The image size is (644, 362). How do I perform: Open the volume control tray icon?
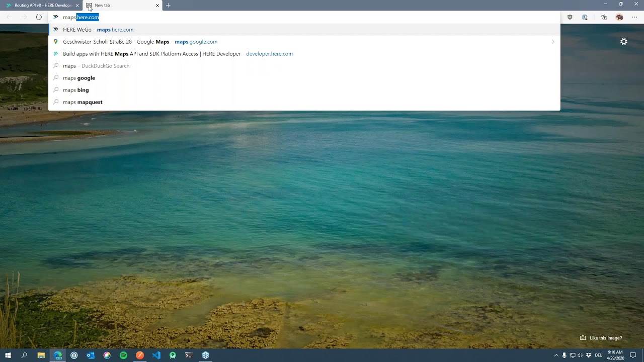pyautogui.click(x=580, y=355)
